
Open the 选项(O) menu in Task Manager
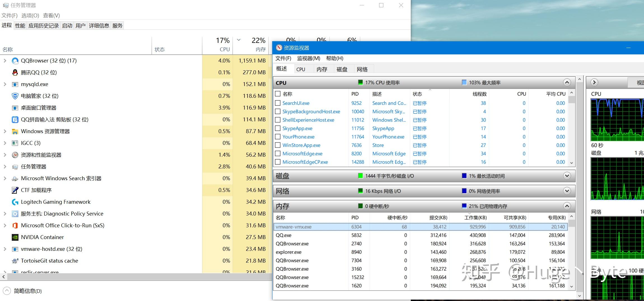(x=30, y=15)
